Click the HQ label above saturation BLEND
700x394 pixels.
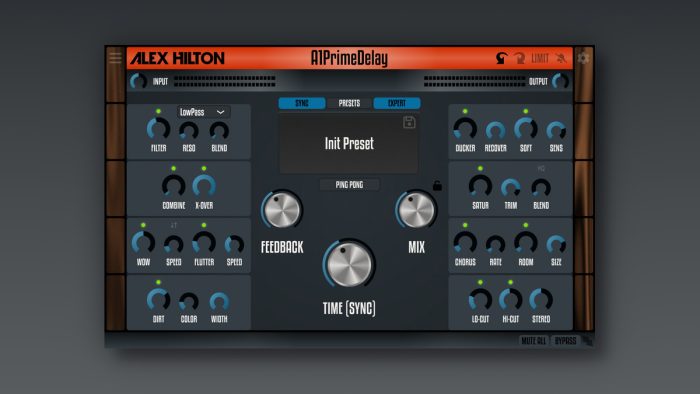tap(541, 169)
